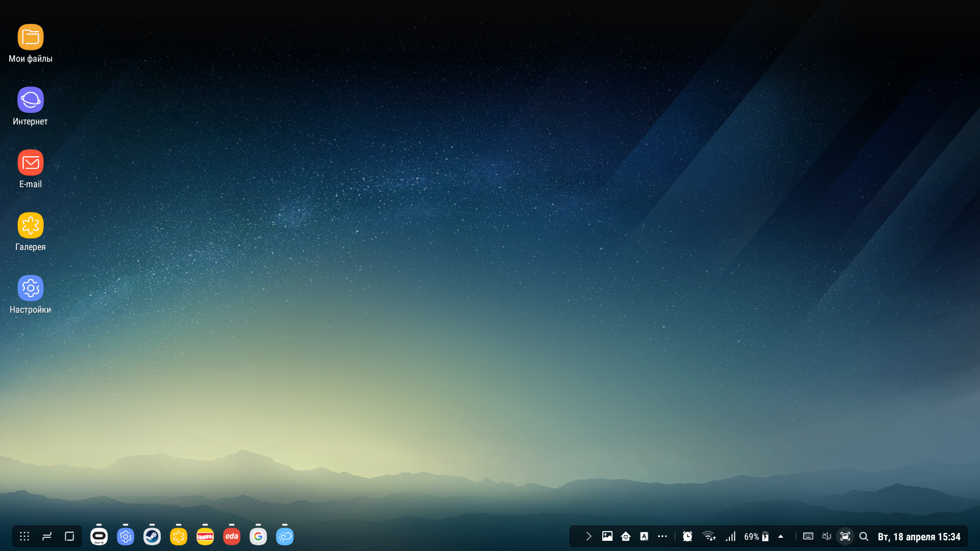Click the letter A notification icon
Viewport: 980px width, 551px height.
click(644, 536)
